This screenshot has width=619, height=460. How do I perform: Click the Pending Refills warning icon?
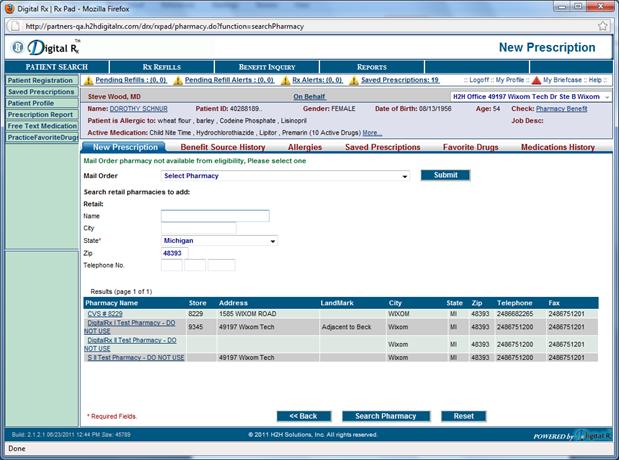click(x=88, y=80)
